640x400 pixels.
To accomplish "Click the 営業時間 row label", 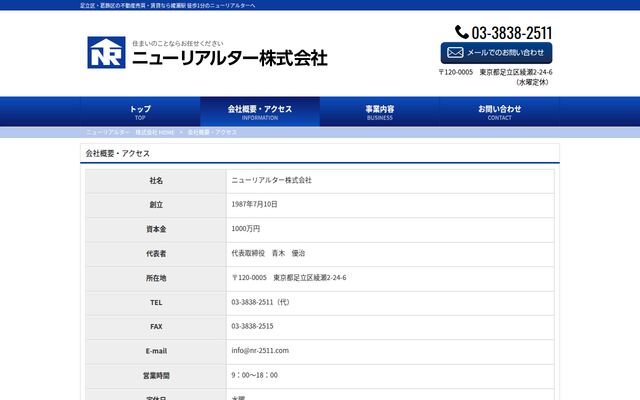I will click(156, 376).
